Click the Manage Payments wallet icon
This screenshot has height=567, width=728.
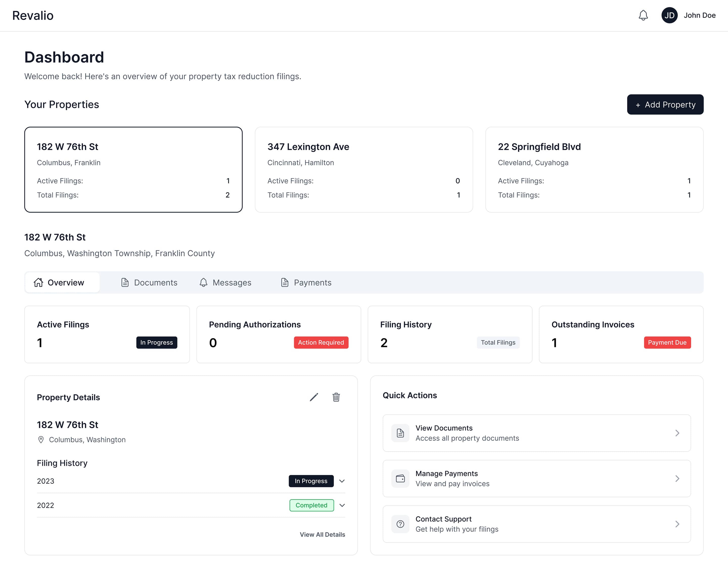400,479
